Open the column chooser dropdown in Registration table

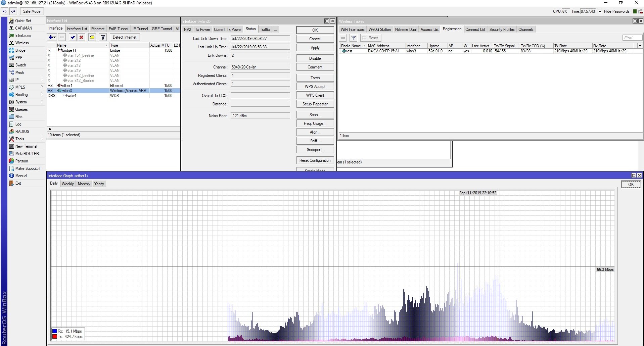point(640,46)
